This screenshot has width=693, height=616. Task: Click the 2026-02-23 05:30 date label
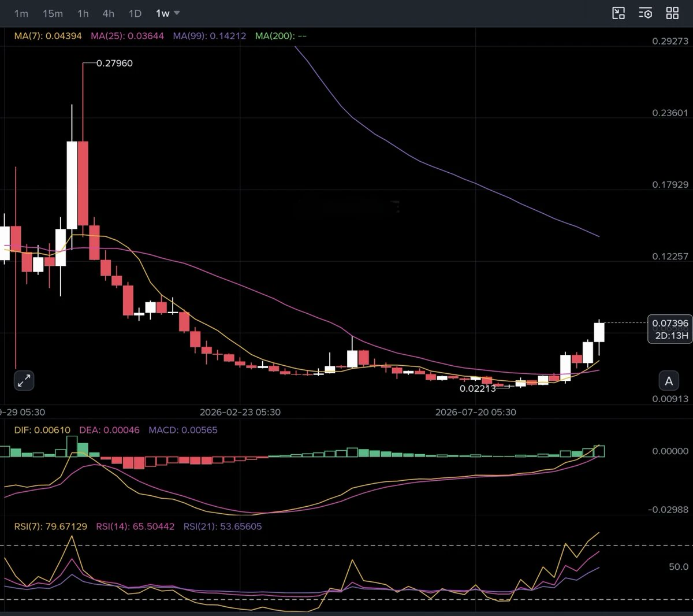[240, 412]
